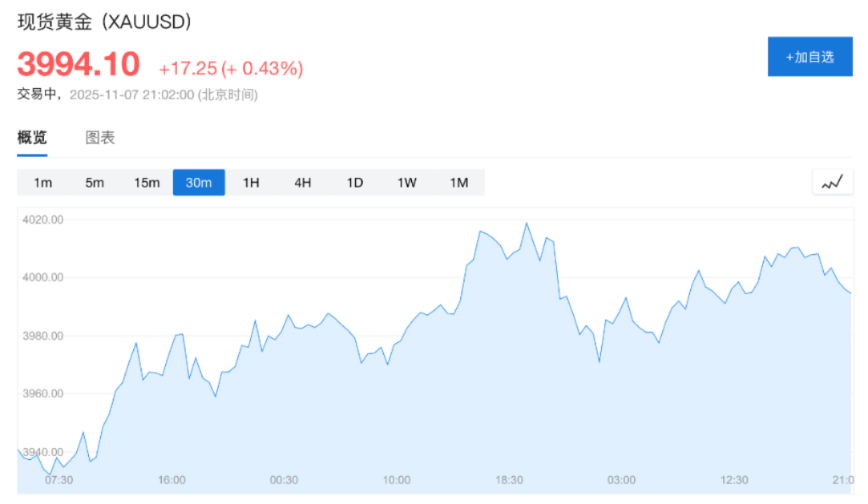Select the 1M monthly timeframe
Image resolution: width=868 pixels, height=504 pixels.
pyautogui.click(x=459, y=183)
